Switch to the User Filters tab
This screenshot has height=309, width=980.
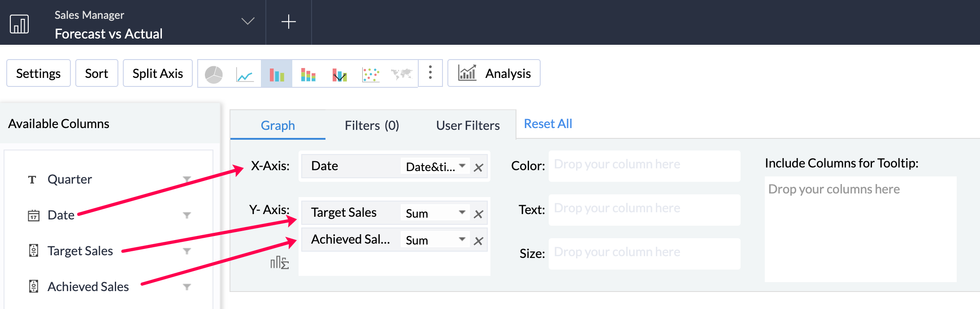click(x=468, y=125)
